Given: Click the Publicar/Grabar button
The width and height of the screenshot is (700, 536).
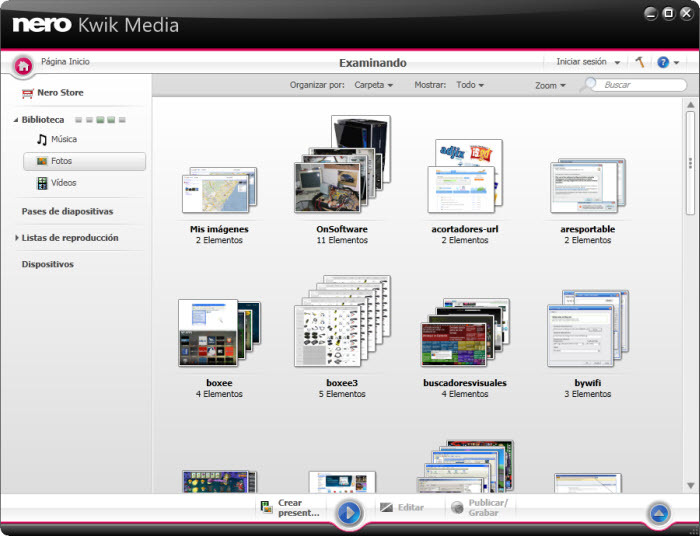Looking at the screenshot, I should (x=480, y=508).
